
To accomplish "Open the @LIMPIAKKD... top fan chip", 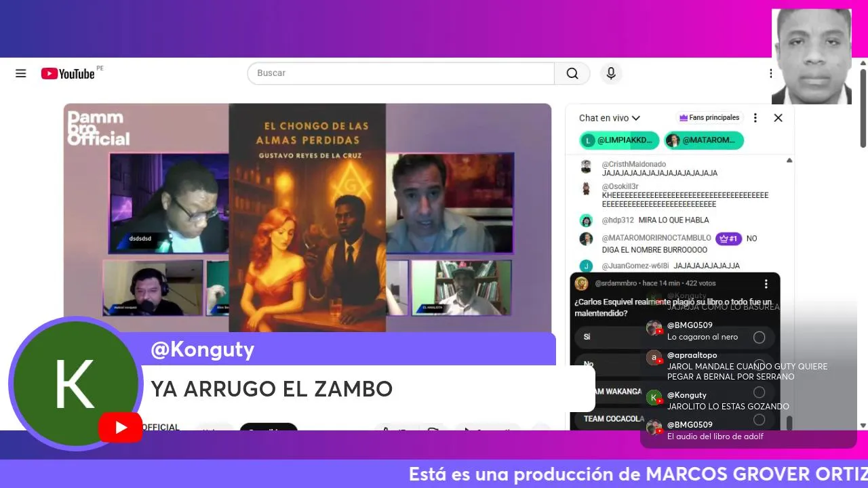I will pyautogui.click(x=619, y=140).
